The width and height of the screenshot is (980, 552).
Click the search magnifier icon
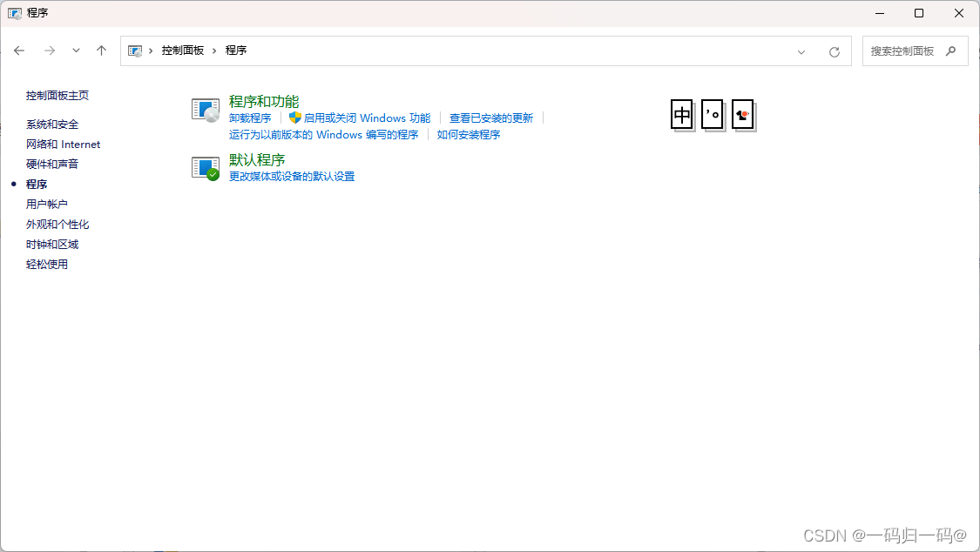[x=950, y=51]
